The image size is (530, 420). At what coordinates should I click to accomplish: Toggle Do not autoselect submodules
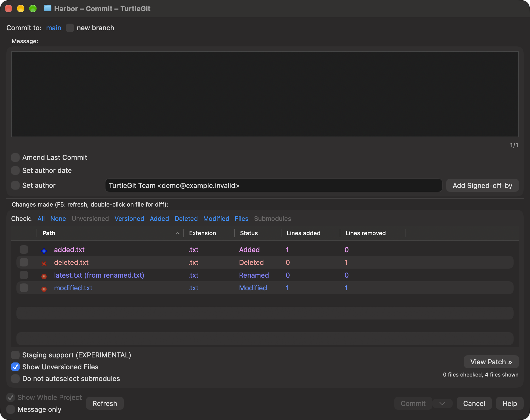(x=15, y=379)
